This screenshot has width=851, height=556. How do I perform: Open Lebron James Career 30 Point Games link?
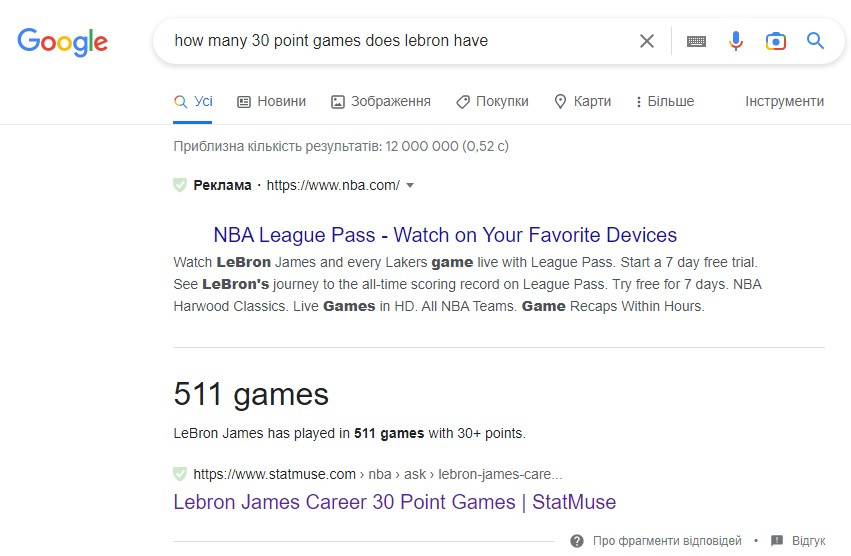394,502
